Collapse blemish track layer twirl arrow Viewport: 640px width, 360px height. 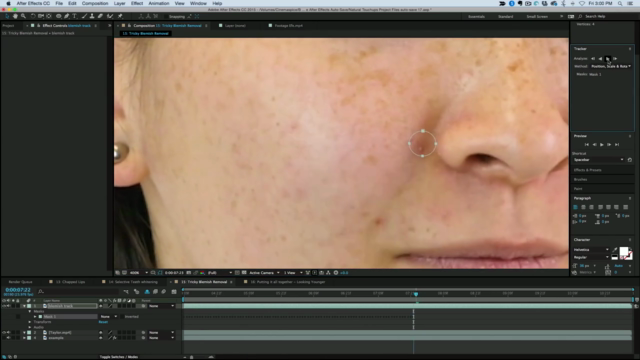coord(24,306)
